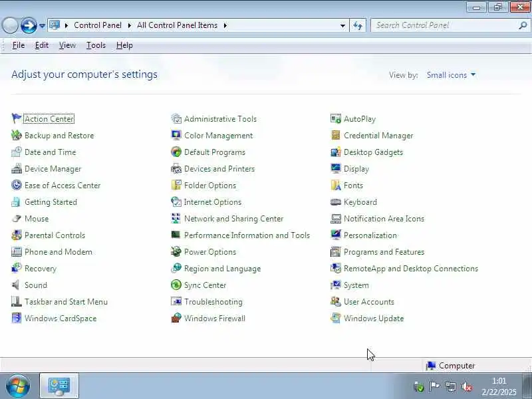Expand the arrow before Control Panel breadcrumb
The image size is (532, 399).
pyautogui.click(x=66, y=25)
